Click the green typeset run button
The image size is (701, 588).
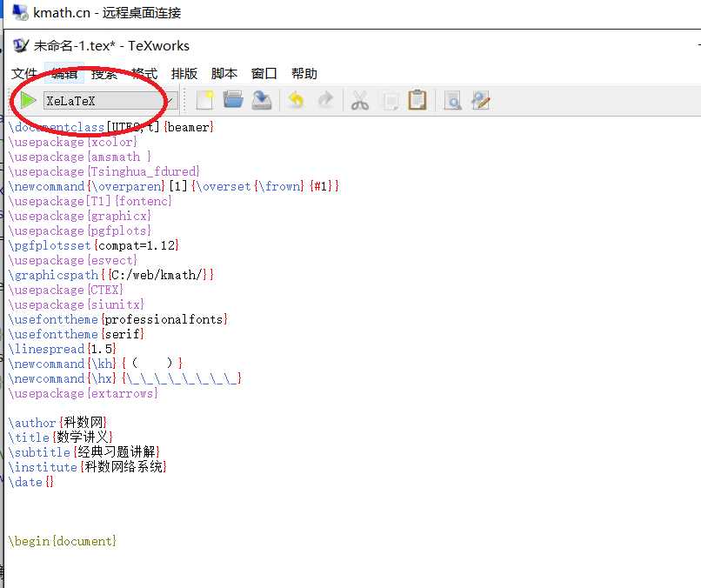pos(29,101)
